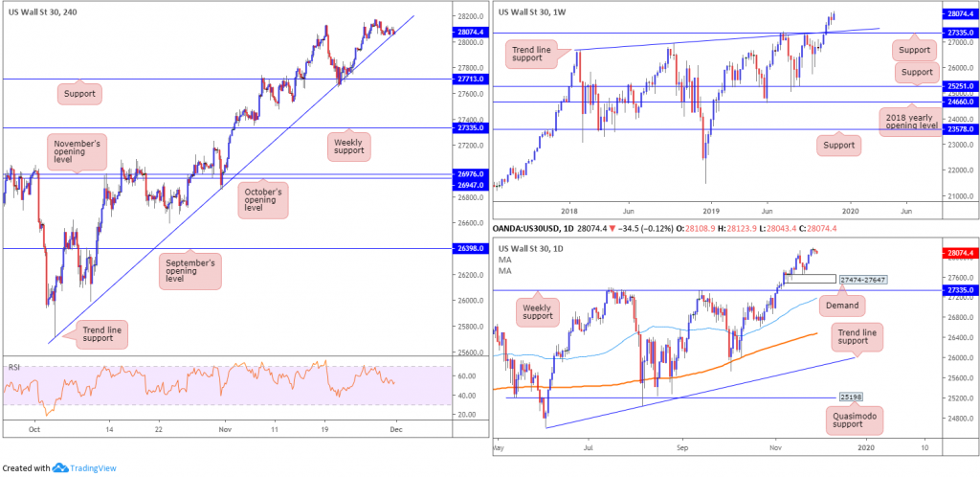The height and width of the screenshot is (477, 980).
Task: Select the 25198 Quasimodo price label
Action: click(850, 397)
